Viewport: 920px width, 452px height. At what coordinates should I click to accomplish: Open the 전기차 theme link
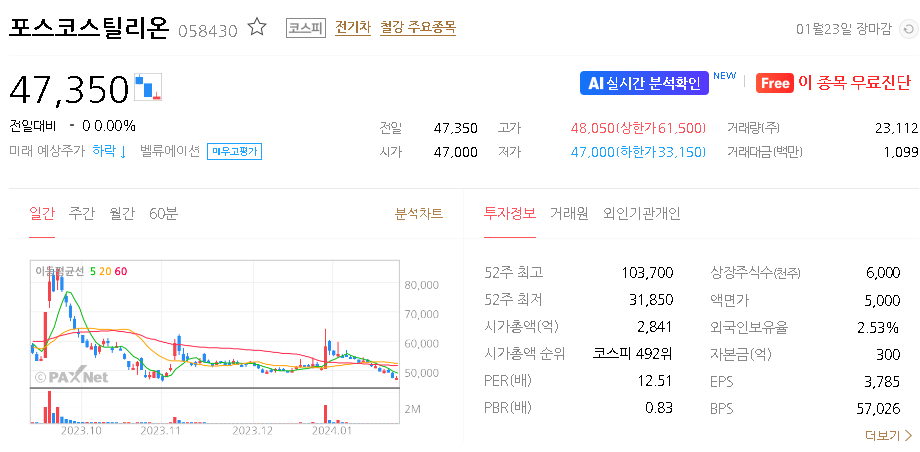click(x=353, y=28)
